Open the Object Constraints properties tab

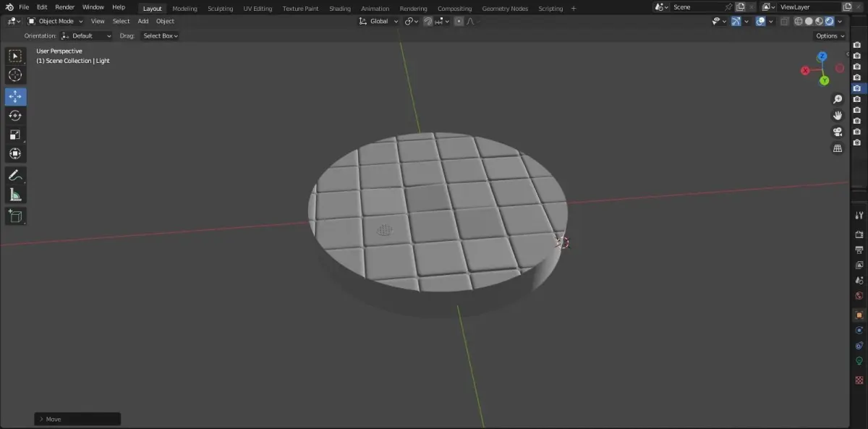(859, 345)
